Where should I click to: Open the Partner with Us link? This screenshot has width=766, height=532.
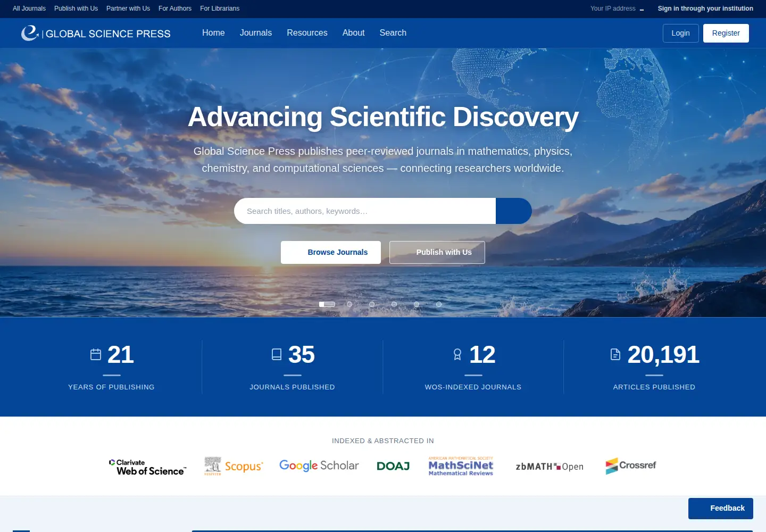pyautogui.click(x=128, y=9)
